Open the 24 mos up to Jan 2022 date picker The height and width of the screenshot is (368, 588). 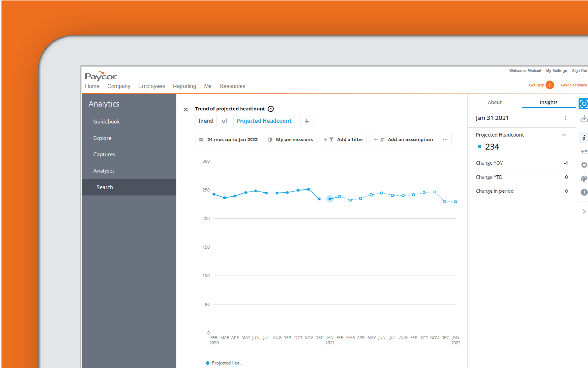pos(228,139)
